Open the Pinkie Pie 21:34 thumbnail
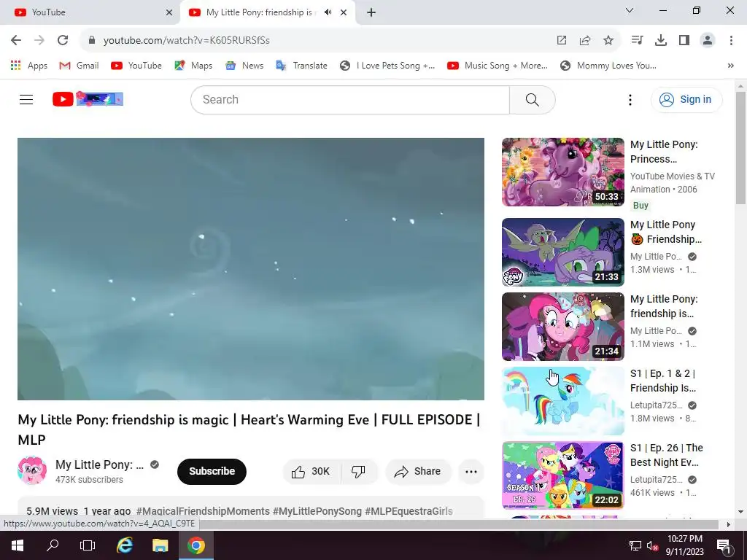Viewport: 747px width, 560px height. coord(562,327)
